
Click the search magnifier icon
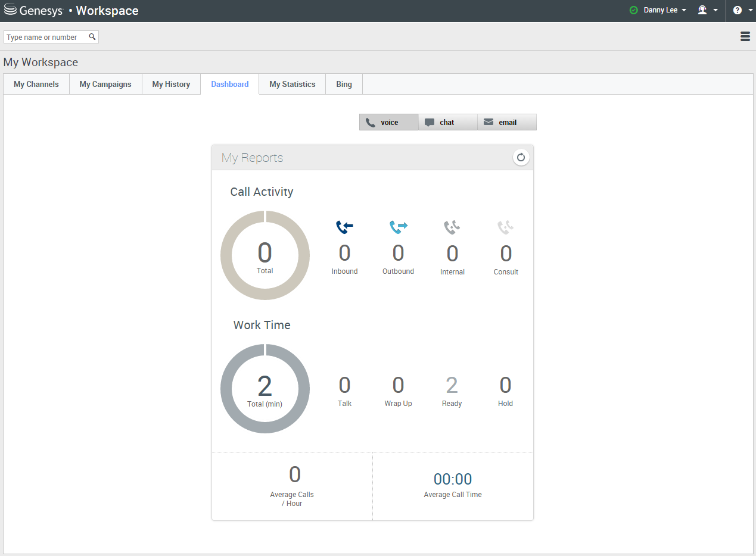tap(92, 37)
